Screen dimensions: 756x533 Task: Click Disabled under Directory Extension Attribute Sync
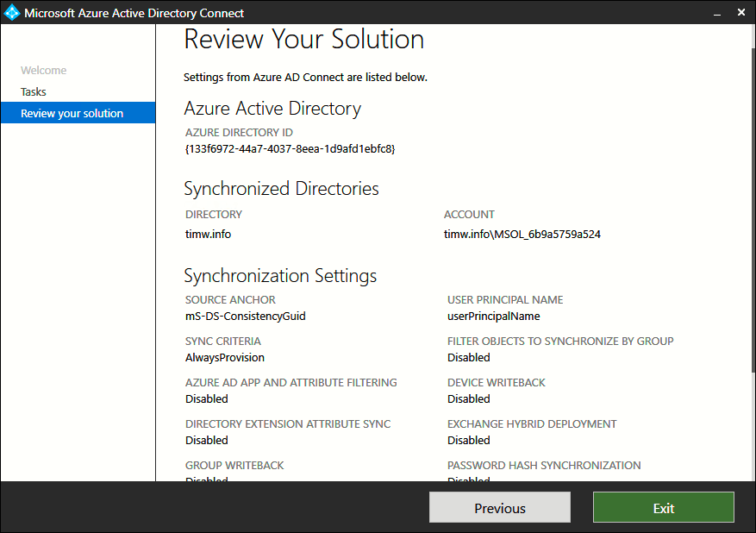(x=206, y=440)
